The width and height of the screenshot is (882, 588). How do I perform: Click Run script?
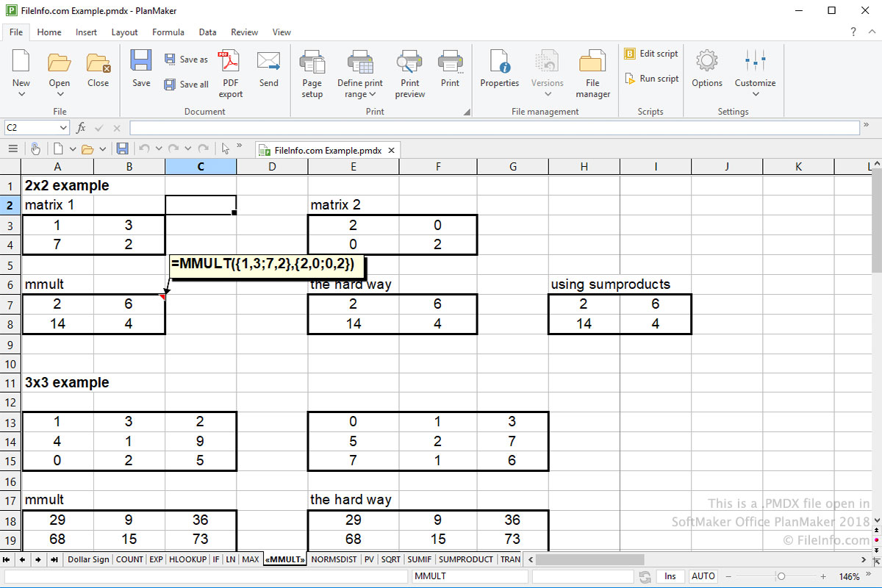click(651, 79)
